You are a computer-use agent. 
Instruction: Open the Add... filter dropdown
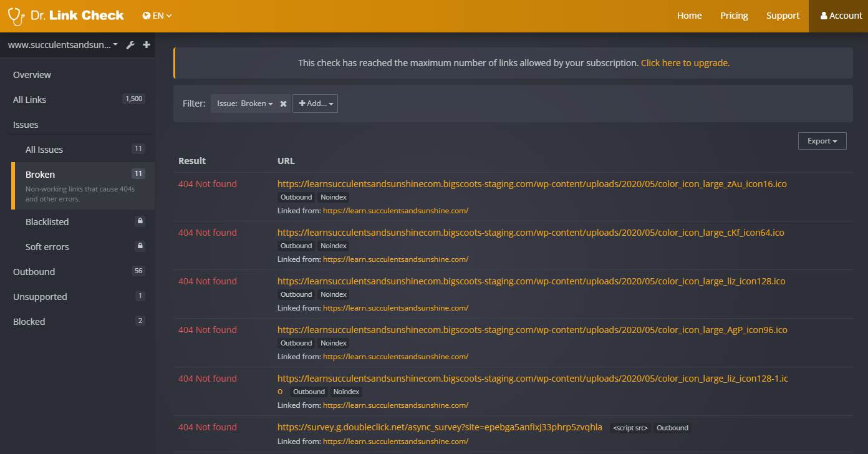tap(316, 104)
